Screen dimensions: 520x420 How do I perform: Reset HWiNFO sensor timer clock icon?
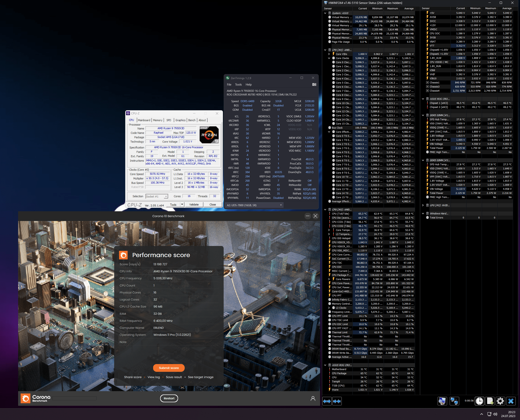[x=479, y=401]
